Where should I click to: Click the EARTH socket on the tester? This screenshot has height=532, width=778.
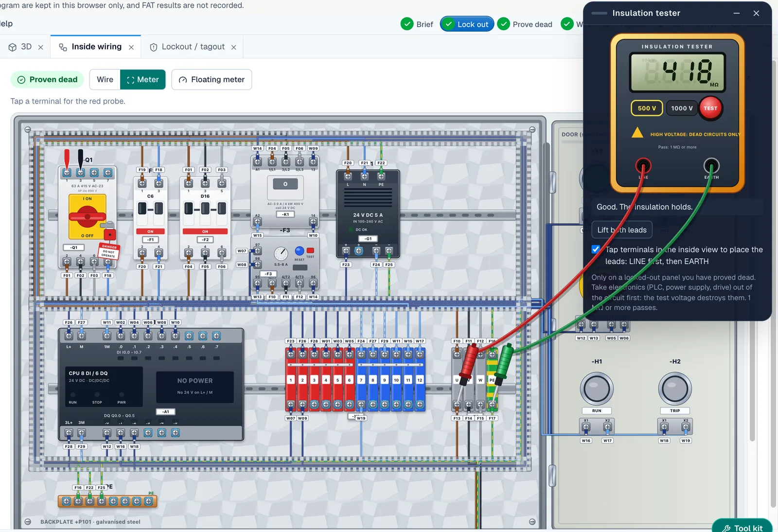point(711,166)
